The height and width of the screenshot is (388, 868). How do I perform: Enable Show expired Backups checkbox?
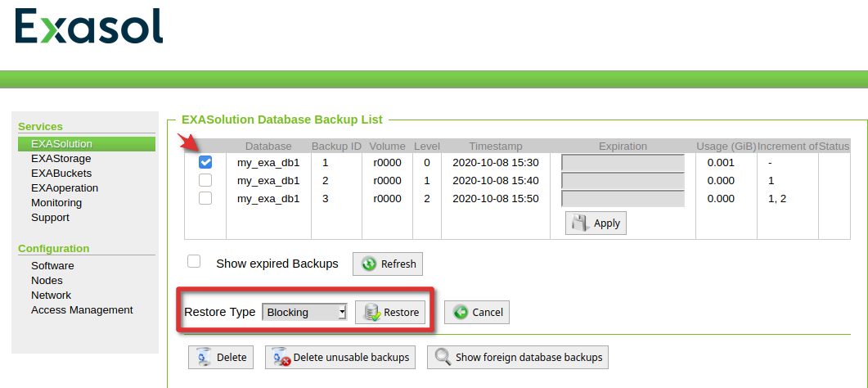[x=194, y=261]
